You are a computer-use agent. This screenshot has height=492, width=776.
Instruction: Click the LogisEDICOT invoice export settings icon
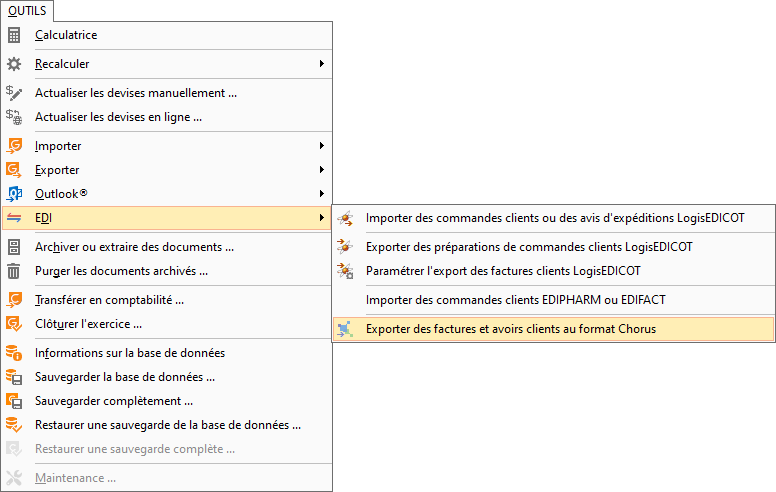[345, 271]
